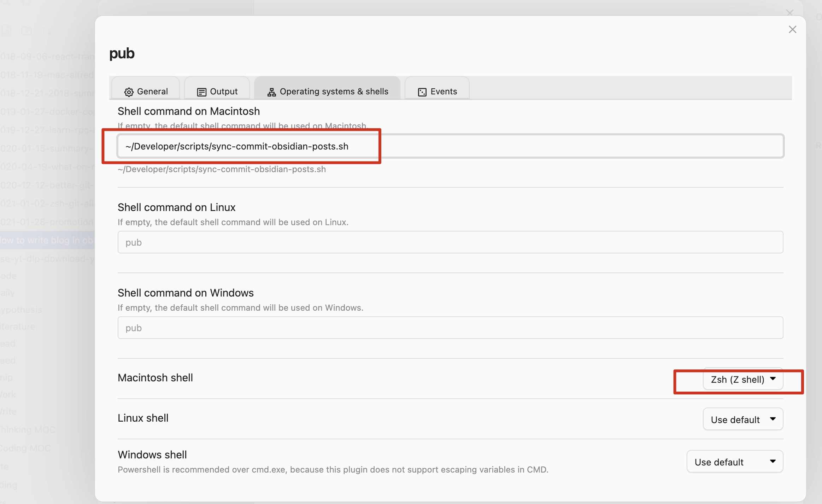
Task: Click the Linux shell command input
Action: pyautogui.click(x=450, y=242)
